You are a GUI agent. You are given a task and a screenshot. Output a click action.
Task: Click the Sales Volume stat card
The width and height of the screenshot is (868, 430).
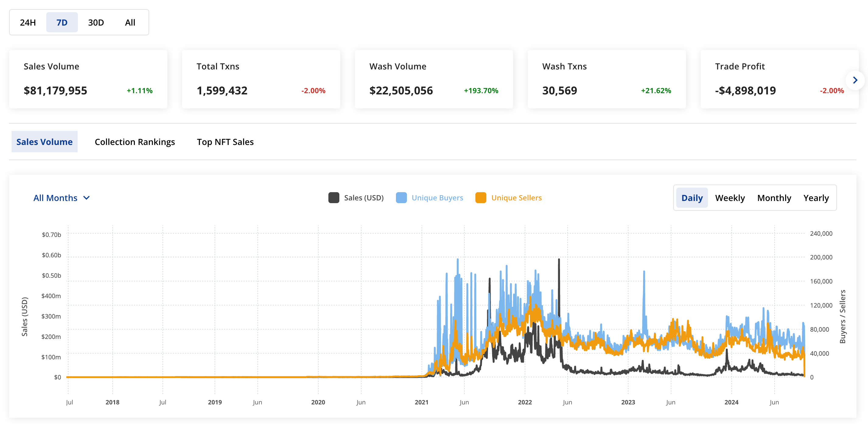[x=88, y=79]
